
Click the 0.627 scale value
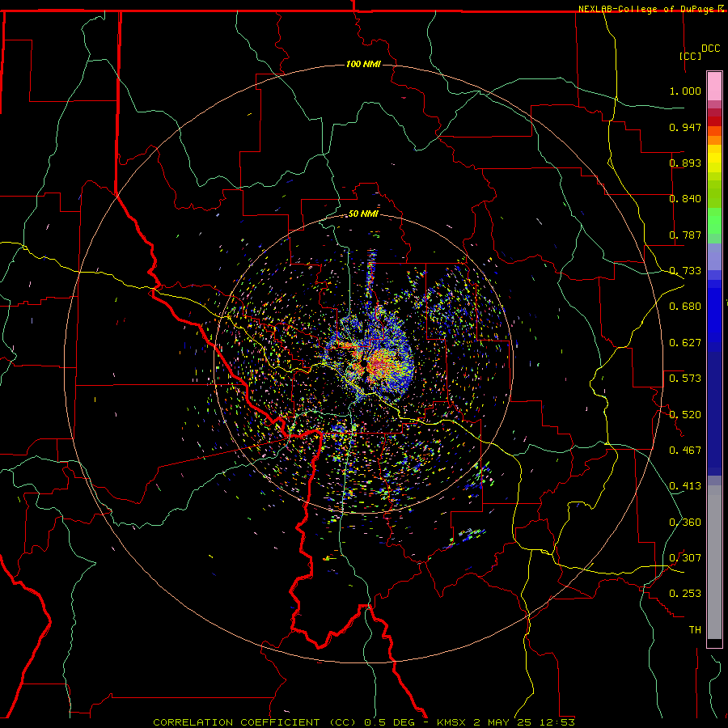685,343
